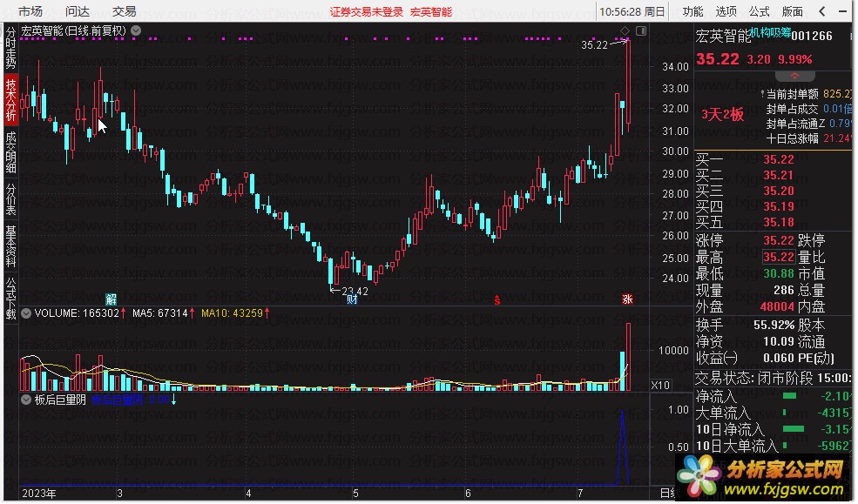This screenshot has height=504, width=858.
Task: Click the back arrow in title bar
Action: (822, 11)
